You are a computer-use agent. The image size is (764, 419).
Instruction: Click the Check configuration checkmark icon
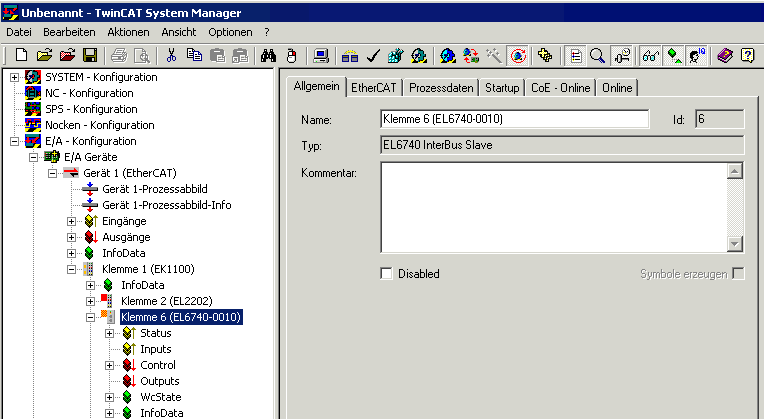click(373, 56)
